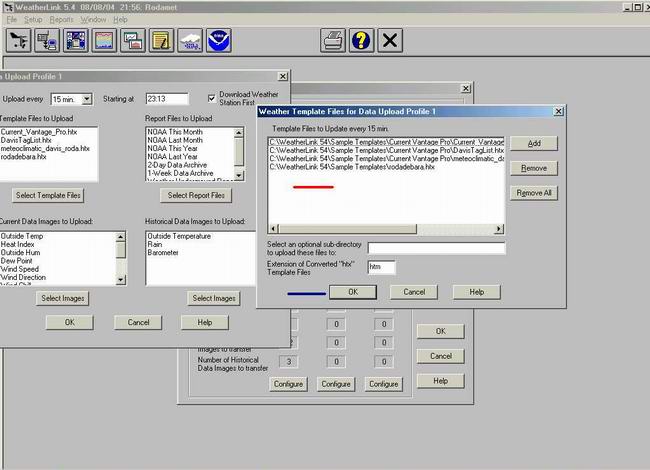Viewport: 650px width, 470px height.
Task: Select the DavisTagList.htx path in dialog list
Action: pyautogui.click(x=386, y=150)
